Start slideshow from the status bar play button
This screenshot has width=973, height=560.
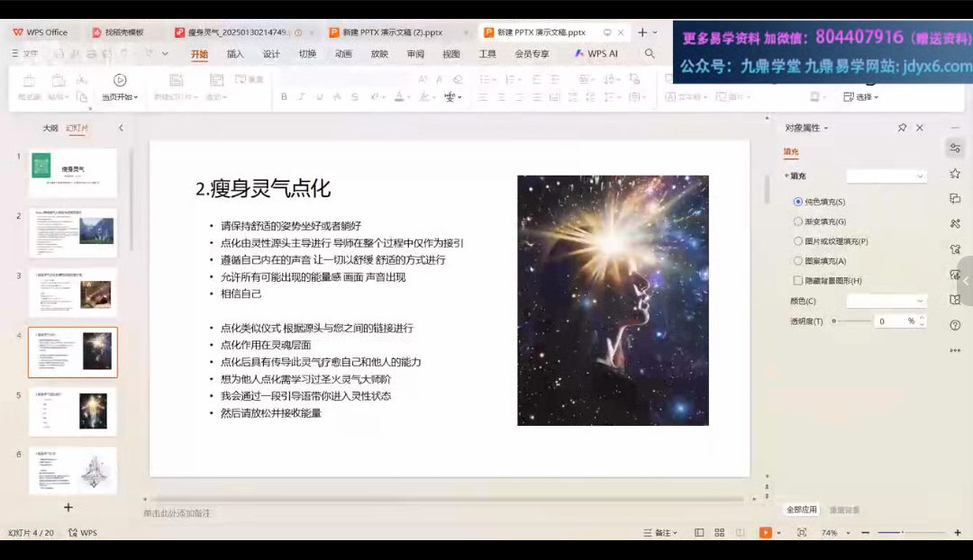tap(765, 533)
